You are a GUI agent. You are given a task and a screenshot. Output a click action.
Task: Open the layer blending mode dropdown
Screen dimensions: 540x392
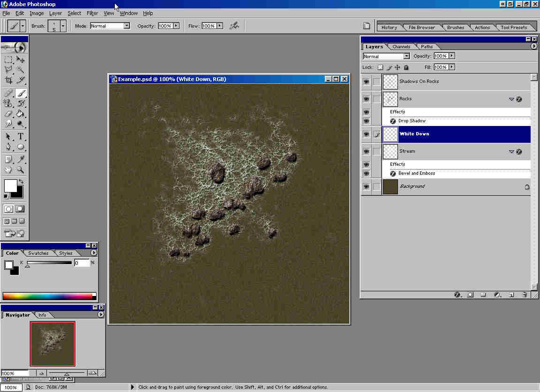(x=406, y=56)
